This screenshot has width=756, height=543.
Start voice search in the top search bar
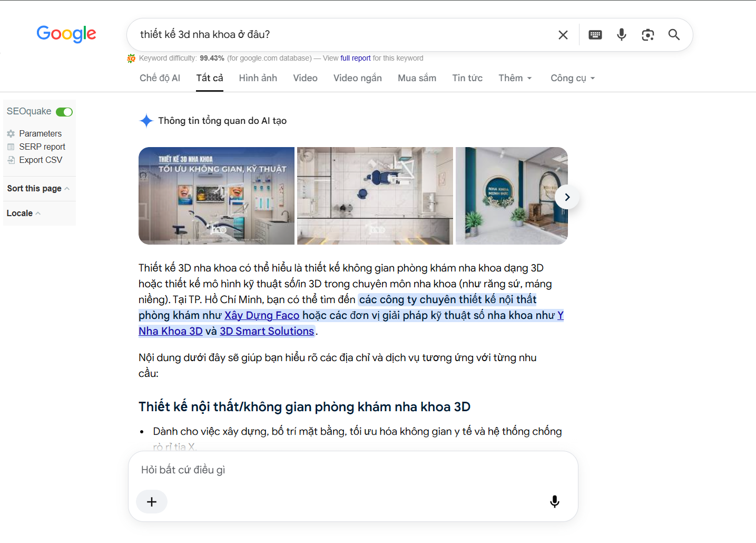[622, 35]
